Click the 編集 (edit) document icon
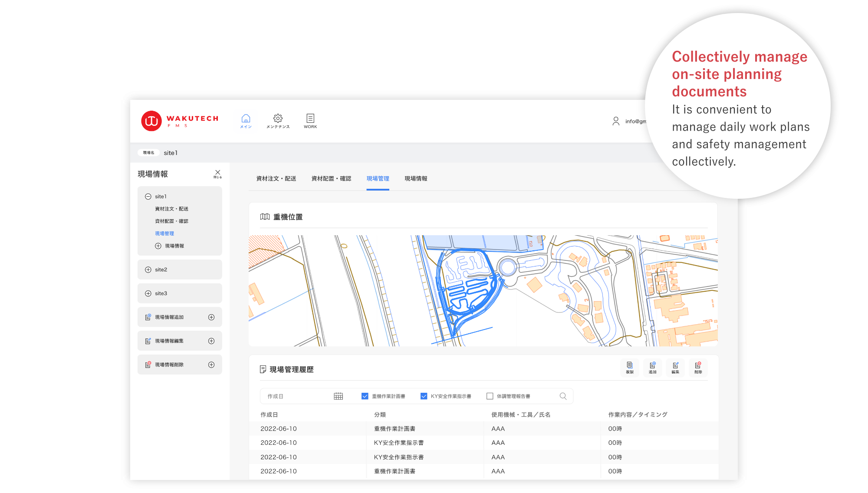The width and height of the screenshot is (868, 493). click(675, 367)
